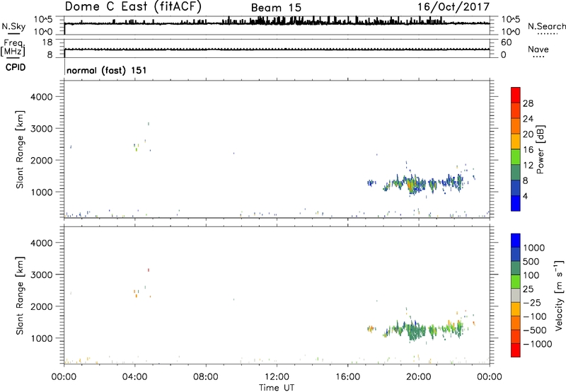Click the "N.Search" legend label

point(546,26)
